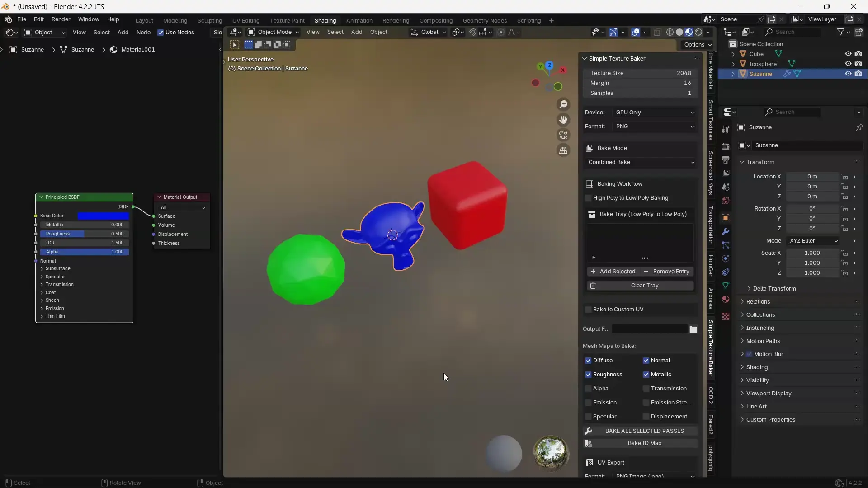Viewport: 868px width, 488px height.
Task: Switch perspective/orthographic grid icon
Action: pyautogui.click(x=563, y=150)
